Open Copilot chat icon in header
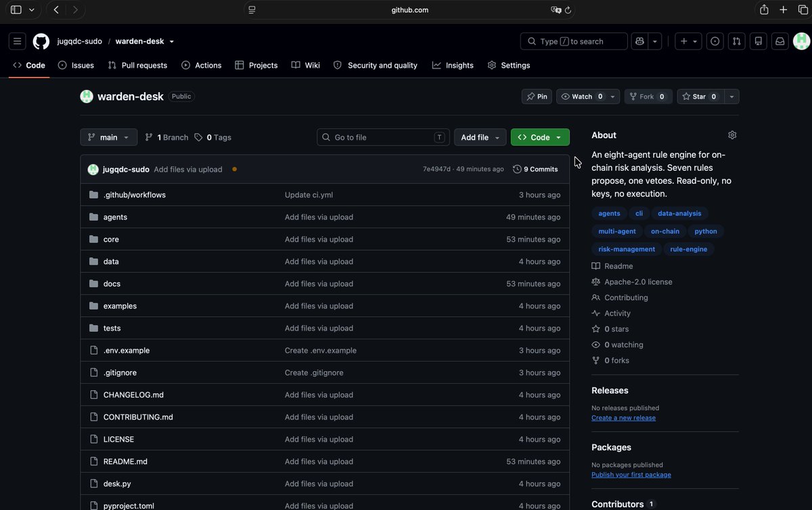Screen dimensions: 812x510 click(x=639, y=41)
